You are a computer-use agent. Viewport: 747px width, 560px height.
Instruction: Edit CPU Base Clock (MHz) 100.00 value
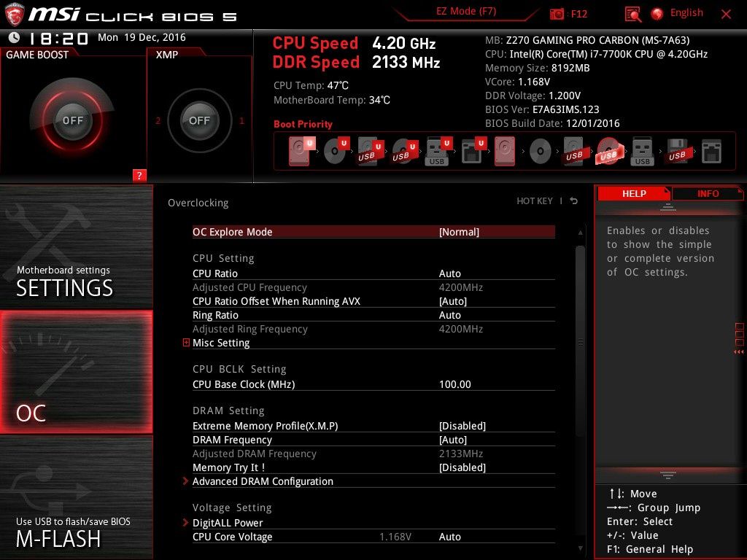pyautogui.click(x=455, y=384)
